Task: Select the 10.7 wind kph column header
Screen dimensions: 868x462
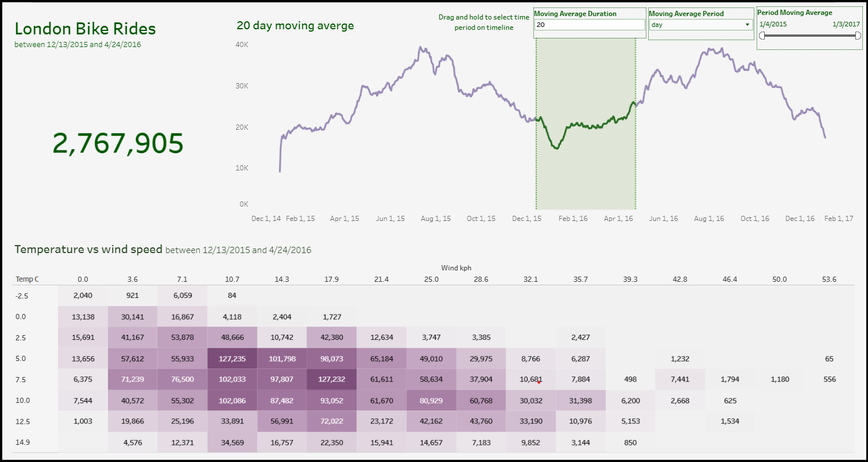Action: [232, 279]
